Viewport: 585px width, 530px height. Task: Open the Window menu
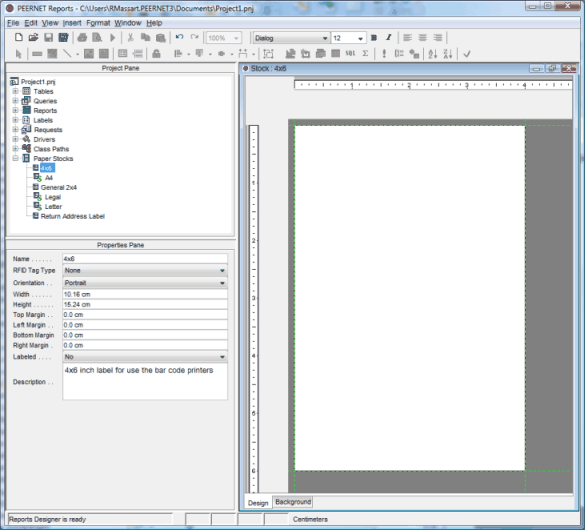pyautogui.click(x=128, y=23)
